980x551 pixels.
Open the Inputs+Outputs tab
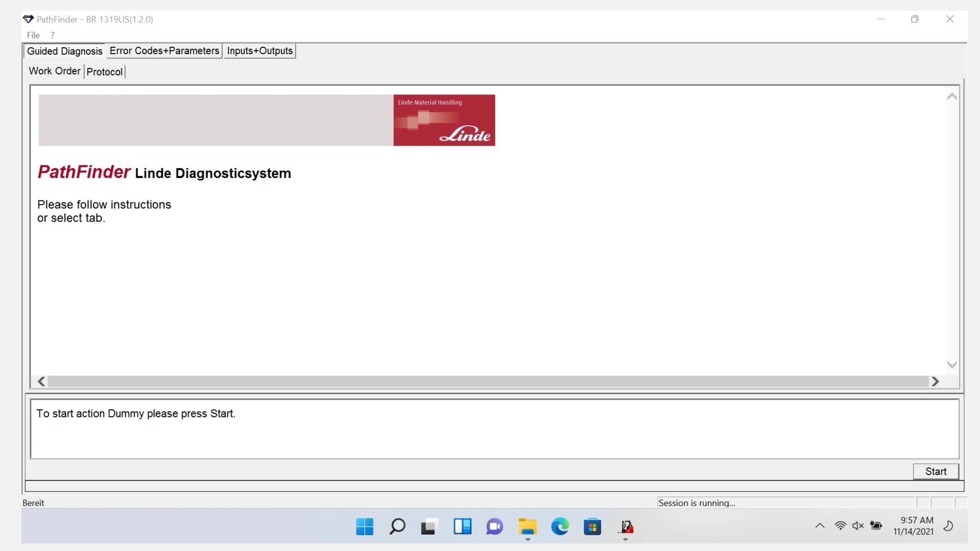[x=260, y=51]
